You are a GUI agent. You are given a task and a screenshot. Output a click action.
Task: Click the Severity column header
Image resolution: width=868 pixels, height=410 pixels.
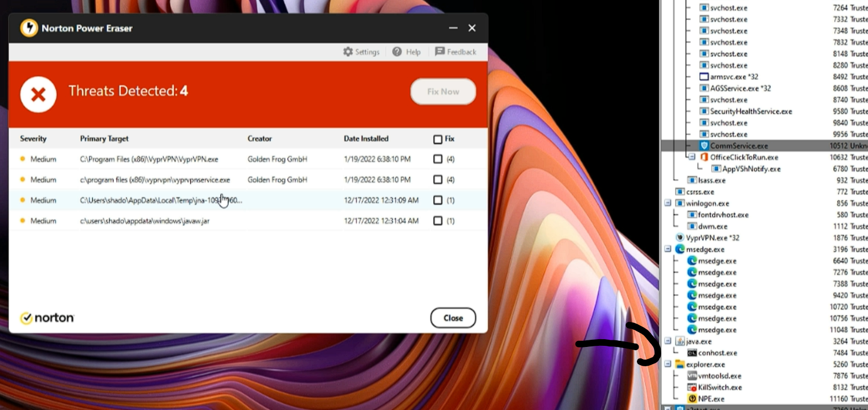pyautogui.click(x=33, y=139)
